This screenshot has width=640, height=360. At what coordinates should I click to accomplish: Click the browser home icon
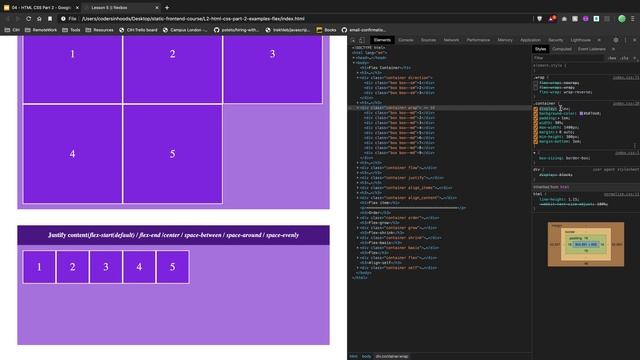pos(39,19)
